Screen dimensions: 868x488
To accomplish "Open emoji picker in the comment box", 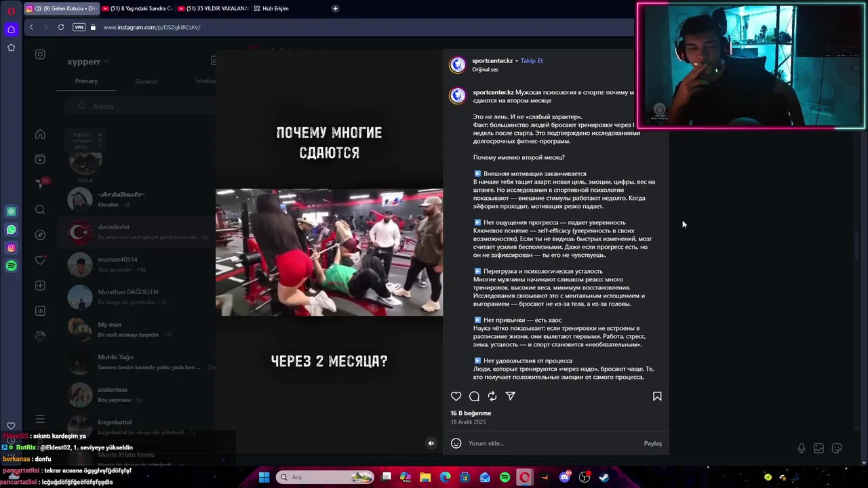I will point(456,443).
